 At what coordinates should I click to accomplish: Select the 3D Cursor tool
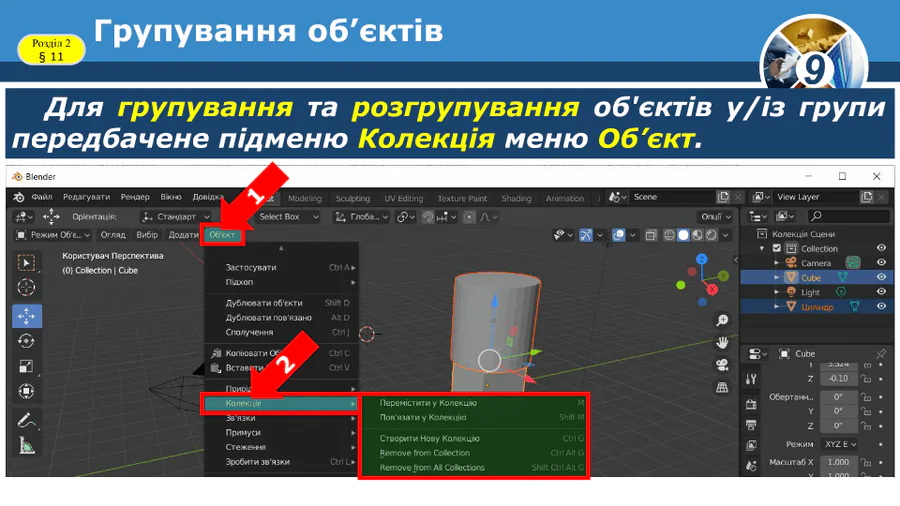click(x=27, y=288)
